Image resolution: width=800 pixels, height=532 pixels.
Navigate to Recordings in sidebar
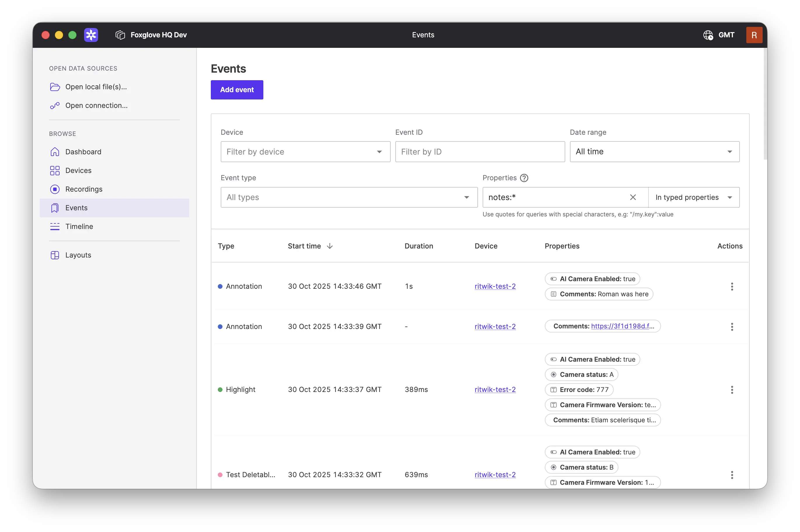(x=84, y=189)
